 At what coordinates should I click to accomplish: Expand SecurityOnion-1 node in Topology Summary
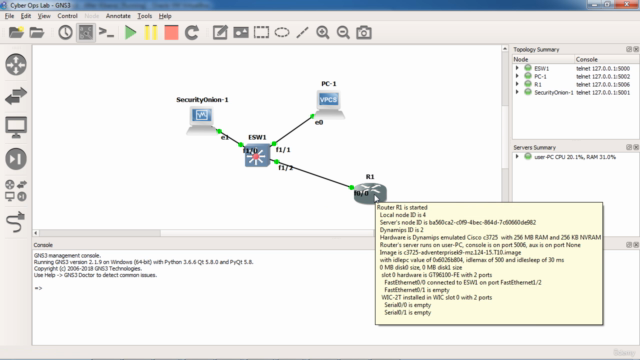pyautogui.click(x=517, y=92)
